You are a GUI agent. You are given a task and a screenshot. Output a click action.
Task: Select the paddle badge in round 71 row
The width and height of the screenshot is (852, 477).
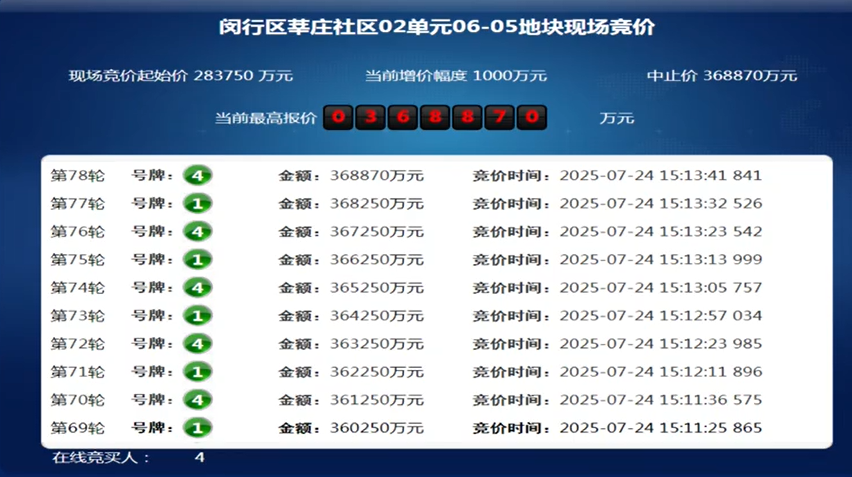(197, 372)
